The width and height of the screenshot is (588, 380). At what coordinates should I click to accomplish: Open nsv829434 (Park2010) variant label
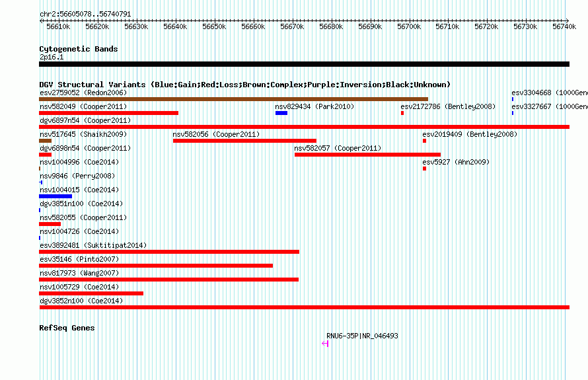tap(314, 106)
